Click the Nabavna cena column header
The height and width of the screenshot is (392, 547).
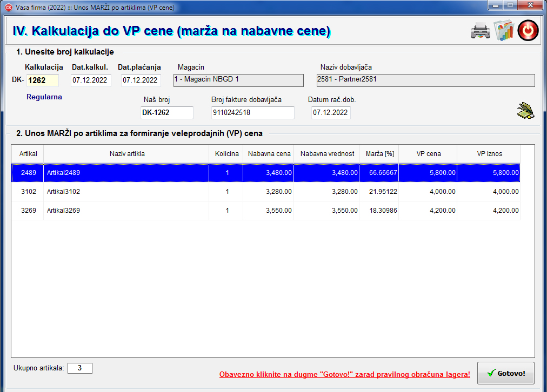point(269,154)
